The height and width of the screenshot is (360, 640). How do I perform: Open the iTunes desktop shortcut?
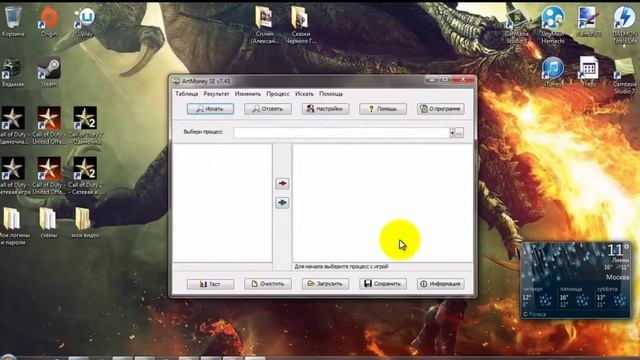[552, 72]
